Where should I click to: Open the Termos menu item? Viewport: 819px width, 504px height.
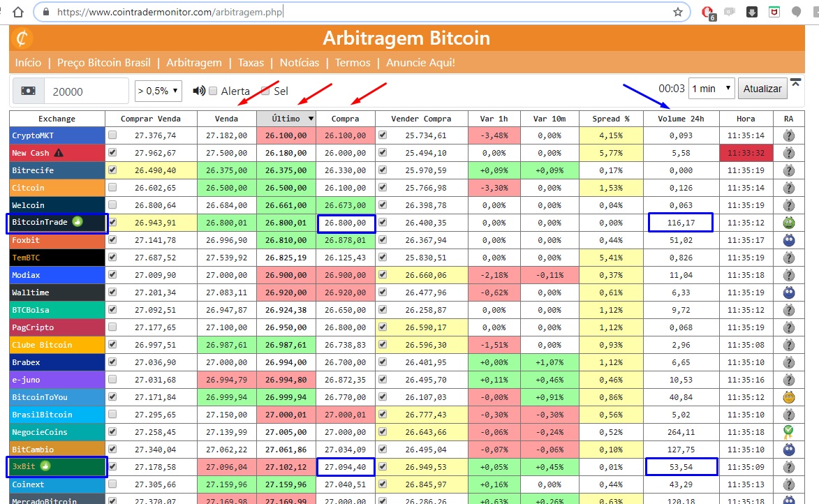point(353,63)
